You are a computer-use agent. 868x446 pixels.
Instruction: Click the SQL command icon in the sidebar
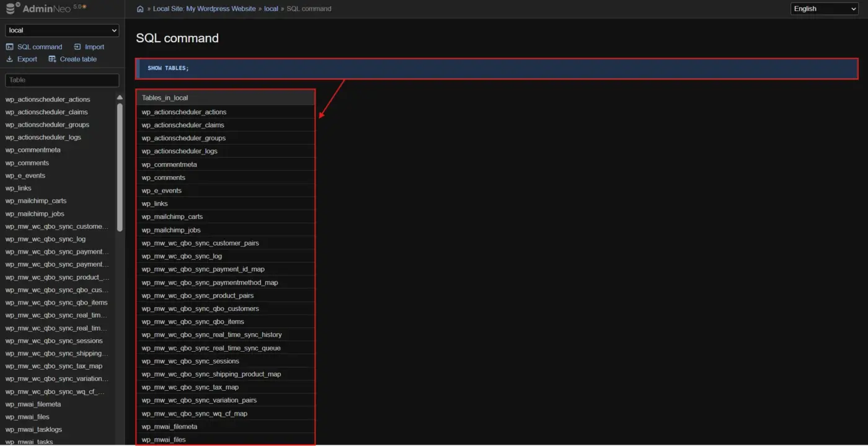click(x=10, y=47)
